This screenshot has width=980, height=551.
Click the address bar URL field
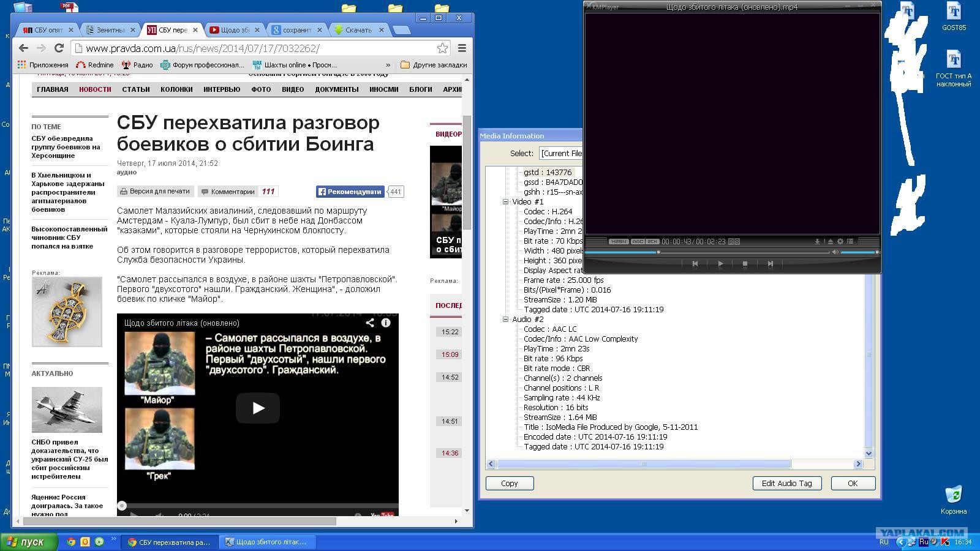click(x=260, y=48)
